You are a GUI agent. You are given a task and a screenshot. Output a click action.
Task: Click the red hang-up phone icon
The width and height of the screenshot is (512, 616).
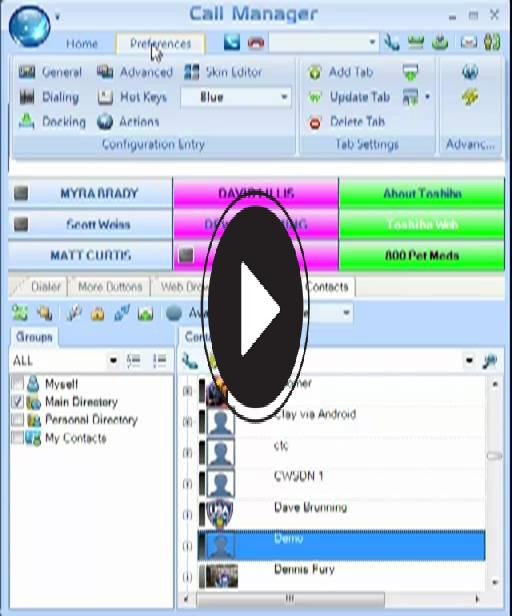pyautogui.click(x=256, y=42)
